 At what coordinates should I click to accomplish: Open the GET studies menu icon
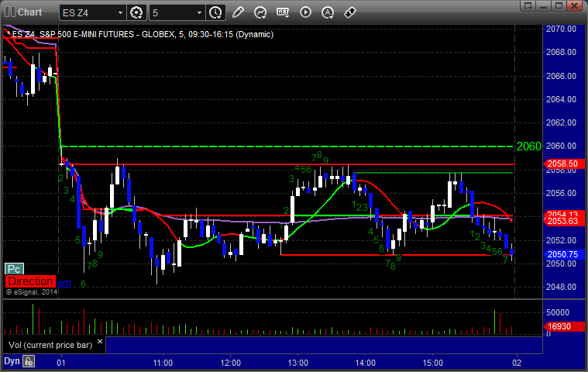(283, 12)
